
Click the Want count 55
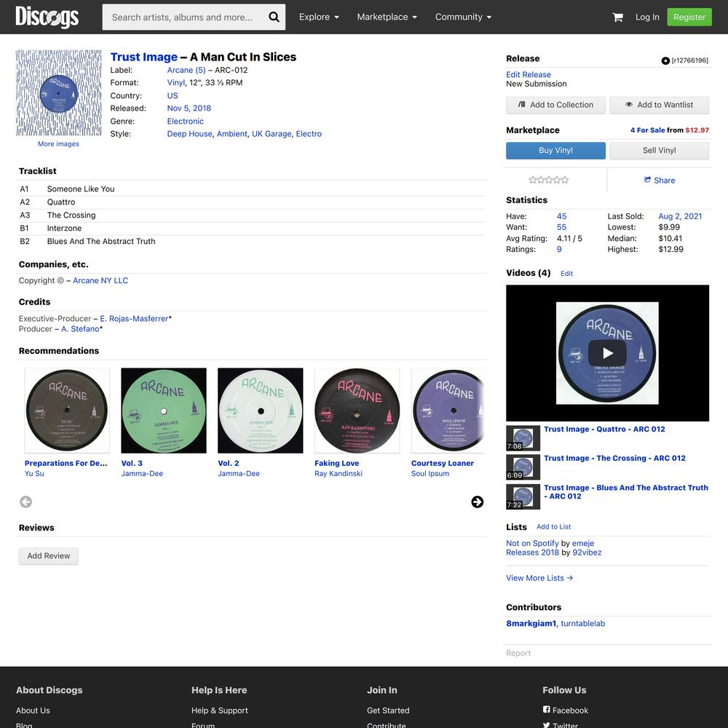coord(561,227)
